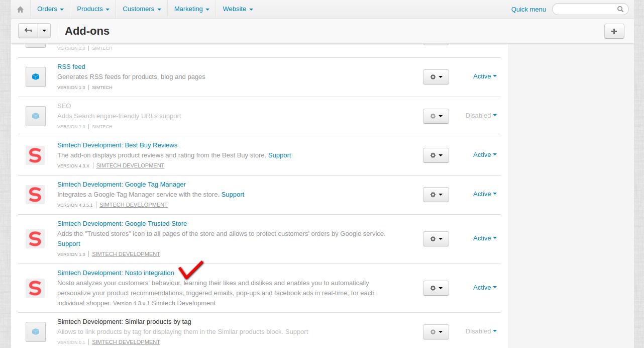Viewport: 644px width, 348px height.
Task: Open Simtech Development: Best Buy Reviews link
Action: [117, 145]
